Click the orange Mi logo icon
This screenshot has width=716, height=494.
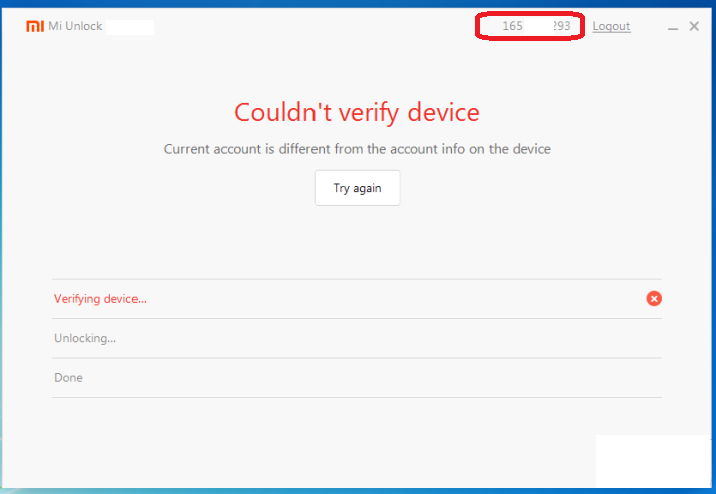pos(34,26)
